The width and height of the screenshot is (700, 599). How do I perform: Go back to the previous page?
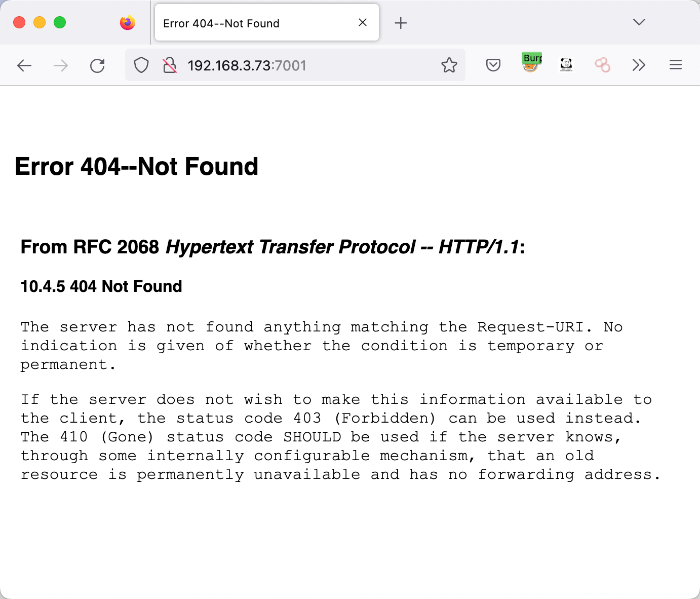(x=24, y=65)
